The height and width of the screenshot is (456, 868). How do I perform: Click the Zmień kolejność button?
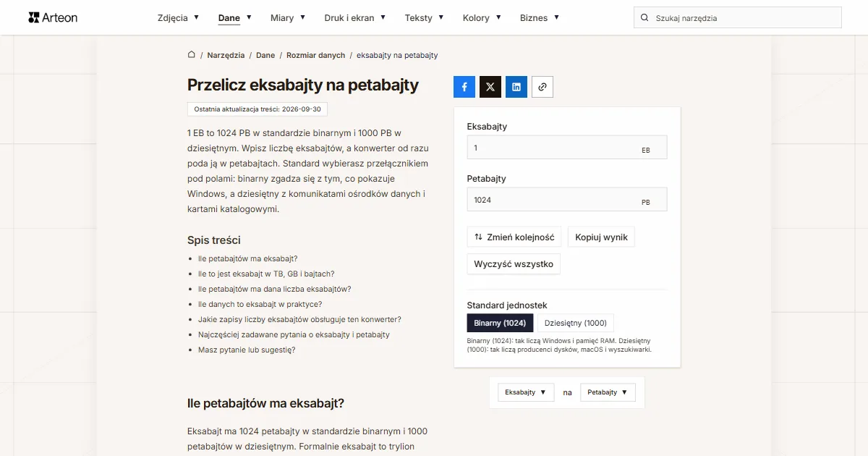[514, 237]
